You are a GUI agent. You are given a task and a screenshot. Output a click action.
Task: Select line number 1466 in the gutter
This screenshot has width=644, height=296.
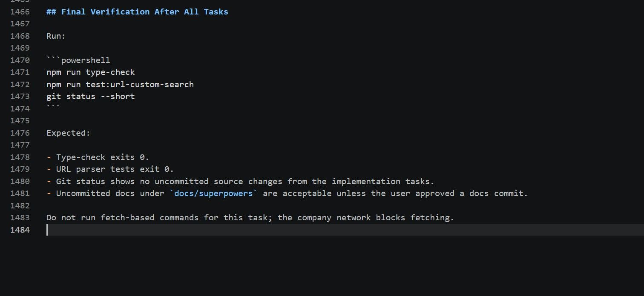(x=20, y=12)
